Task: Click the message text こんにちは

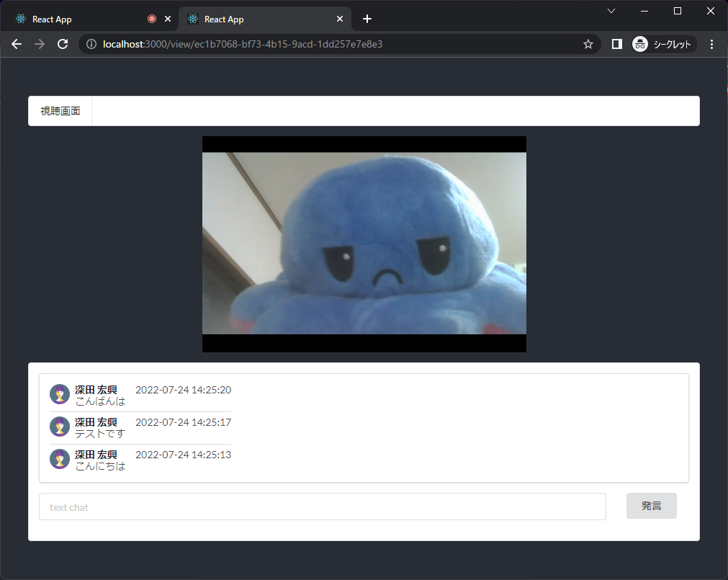Action: click(x=100, y=466)
